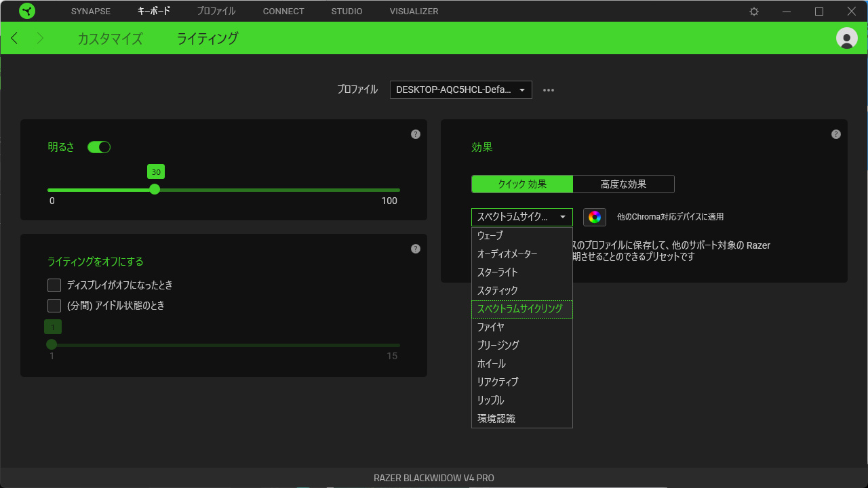Open the CONNECT tab
Image resolution: width=868 pixels, height=488 pixels.
click(x=283, y=12)
